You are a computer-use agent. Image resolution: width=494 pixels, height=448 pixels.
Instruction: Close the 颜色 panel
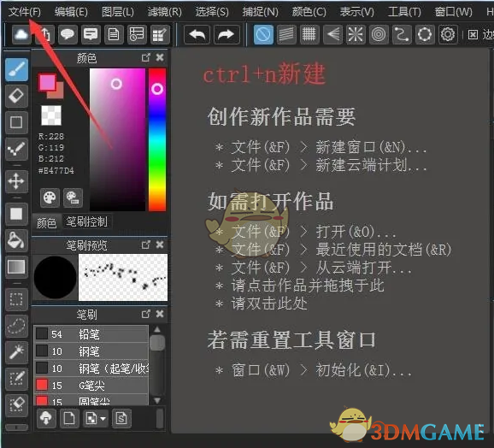click(x=160, y=57)
